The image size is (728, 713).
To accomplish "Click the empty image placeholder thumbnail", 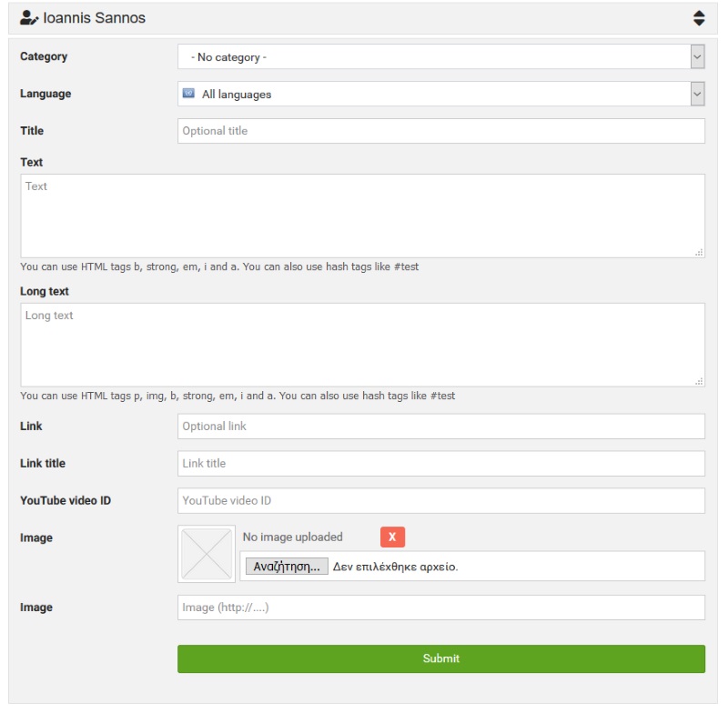I will point(207,554).
